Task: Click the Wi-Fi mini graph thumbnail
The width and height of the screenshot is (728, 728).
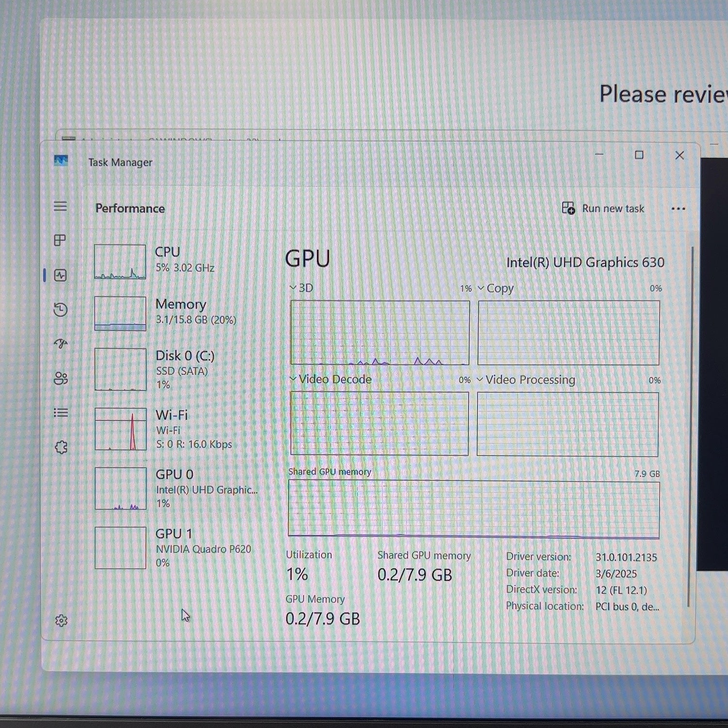Action: coord(120,429)
